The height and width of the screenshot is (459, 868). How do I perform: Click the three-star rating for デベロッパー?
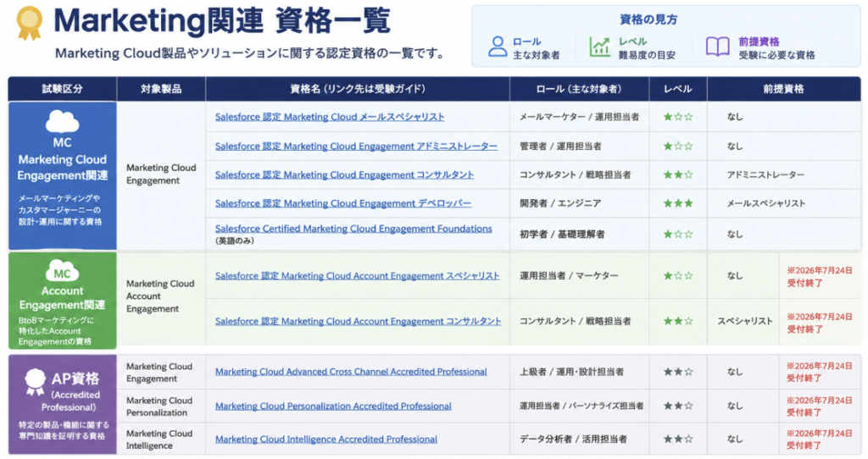tap(678, 203)
